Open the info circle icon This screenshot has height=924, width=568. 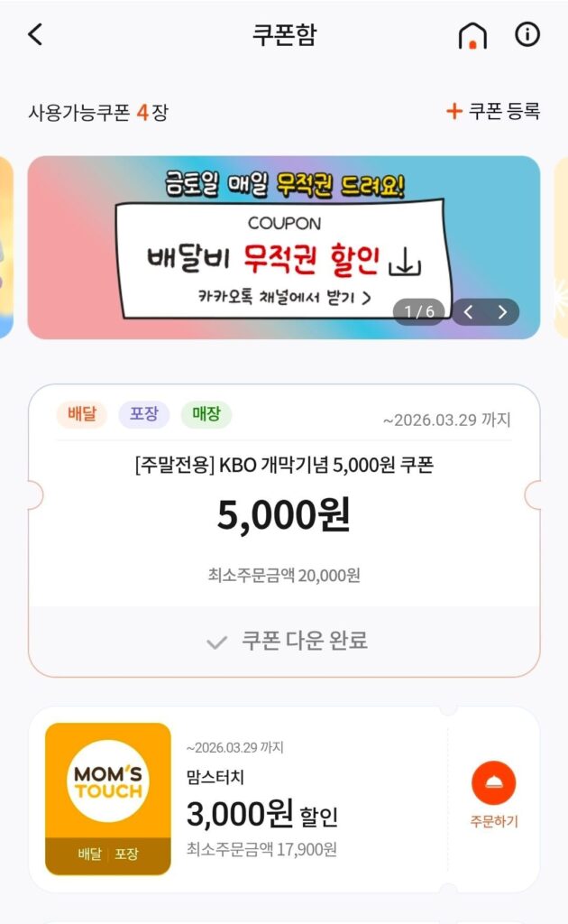(x=527, y=34)
